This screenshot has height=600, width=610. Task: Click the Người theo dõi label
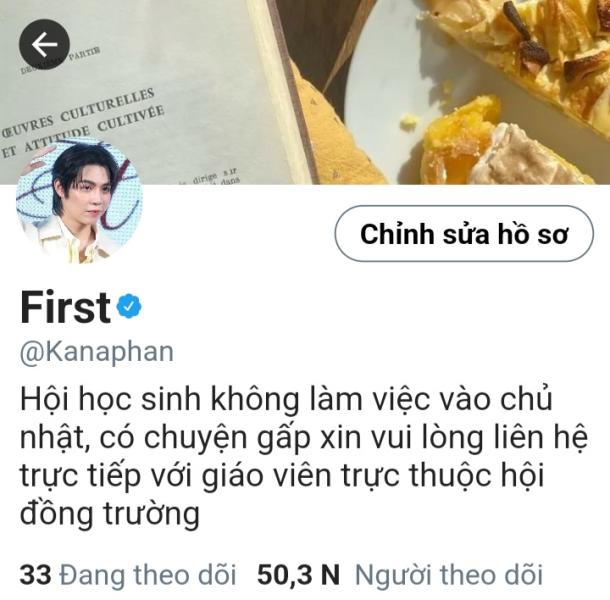click(x=449, y=575)
